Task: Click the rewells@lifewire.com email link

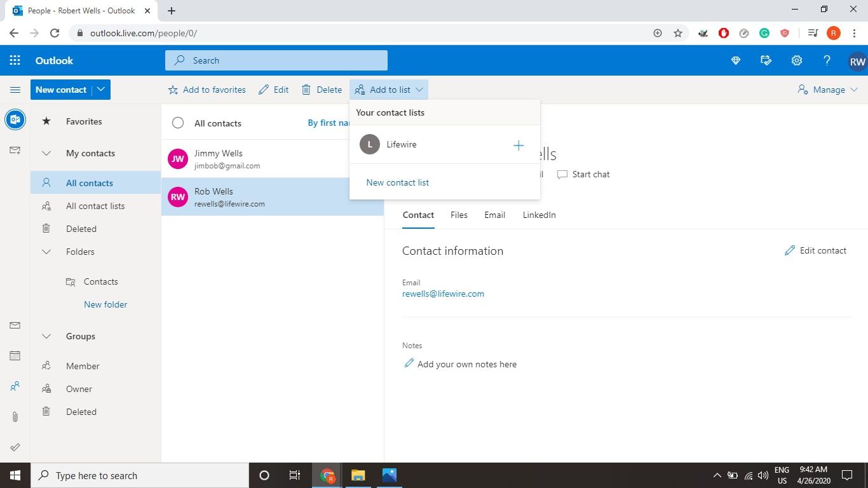Action: [x=443, y=294]
